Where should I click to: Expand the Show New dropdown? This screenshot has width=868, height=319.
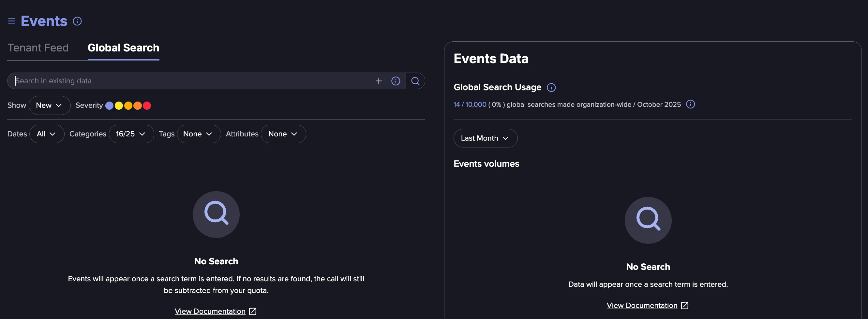(50, 105)
